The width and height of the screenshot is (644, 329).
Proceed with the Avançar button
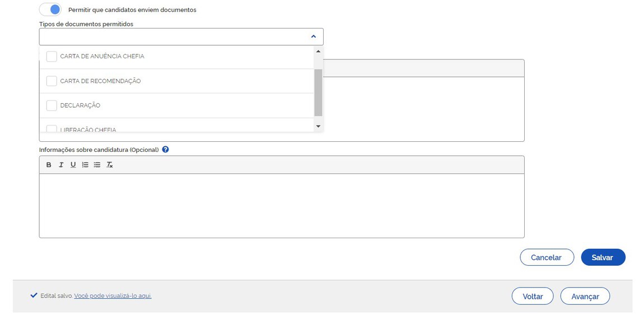[585, 296]
